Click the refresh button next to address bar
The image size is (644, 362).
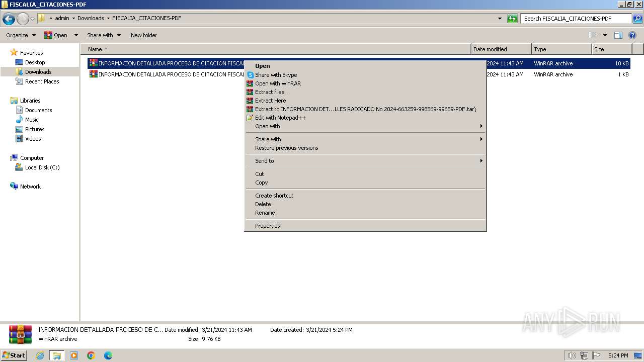(x=512, y=19)
